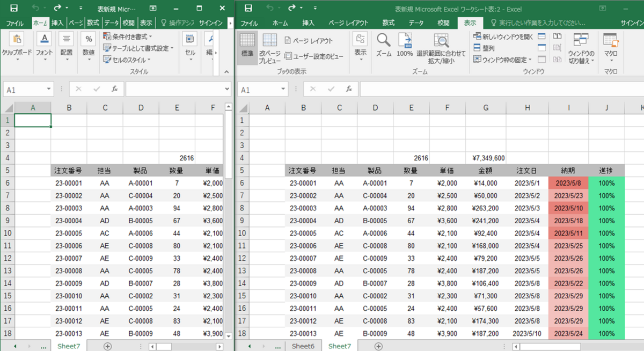Open Name Box dropdown in left window
Viewport: 644px width, 351px height.
(49, 90)
